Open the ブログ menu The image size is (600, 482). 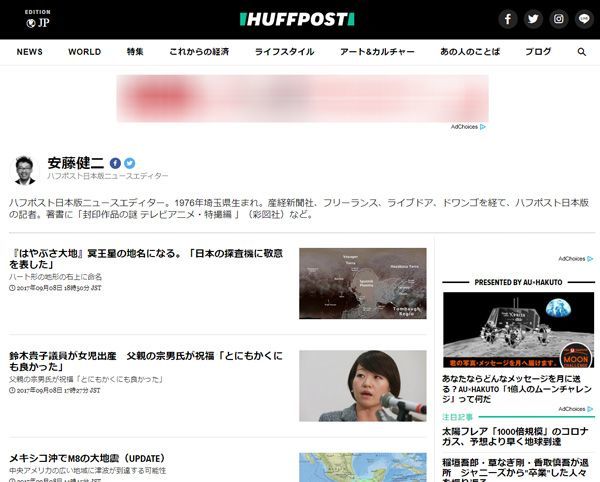pos(538,52)
